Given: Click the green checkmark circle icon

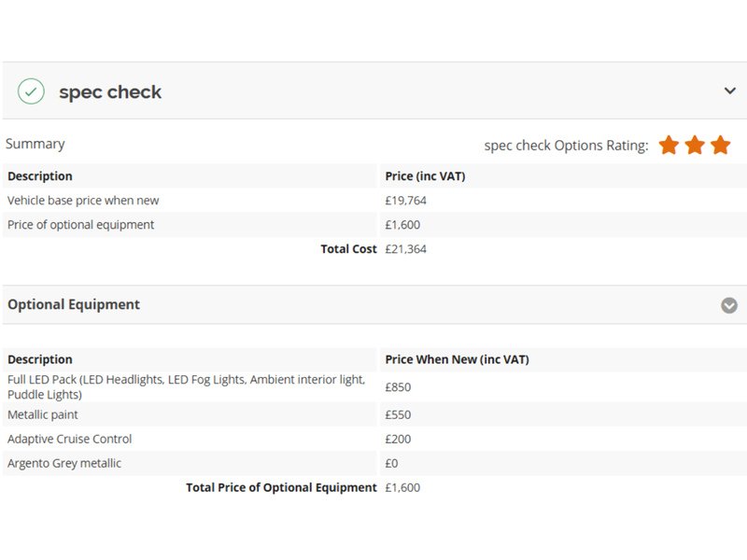Looking at the screenshot, I should [31, 91].
